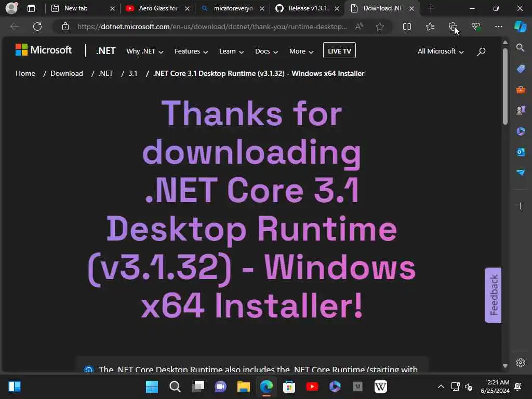This screenshot has height=399, width=532.
Task: Click the address bar URL
Action: (212, 26)
